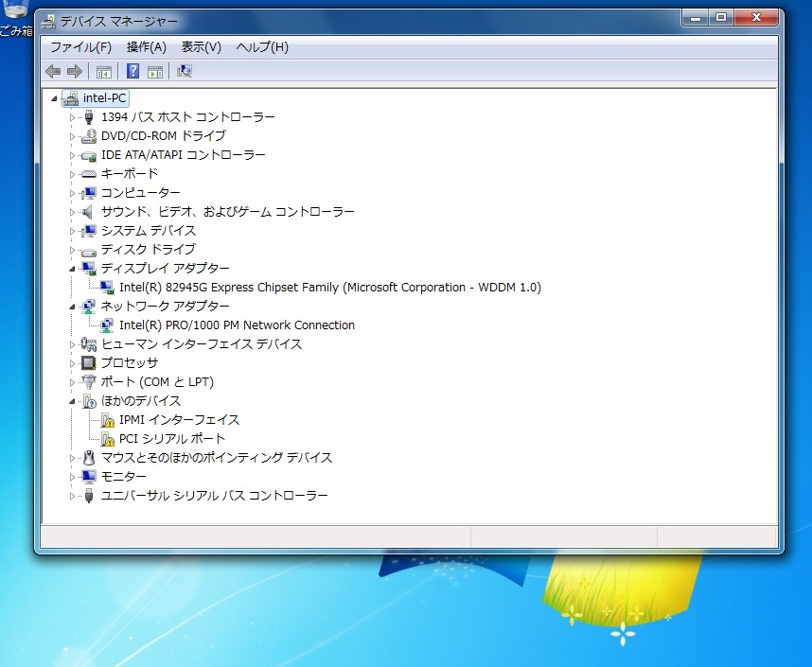Expand the 1394 バス ホスト コントローラー node
This screenshot has height=667, width=812.
[73, 117]
